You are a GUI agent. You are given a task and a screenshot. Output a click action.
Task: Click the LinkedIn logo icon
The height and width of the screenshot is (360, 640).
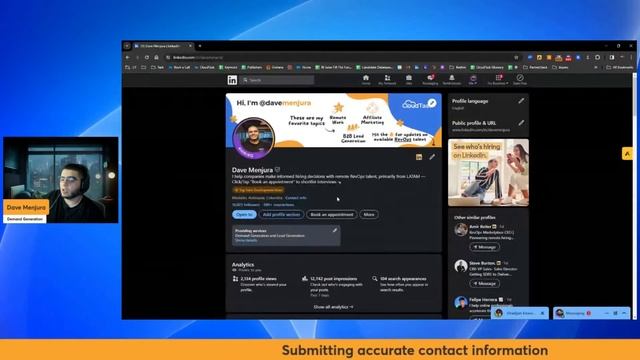[232, 80]
